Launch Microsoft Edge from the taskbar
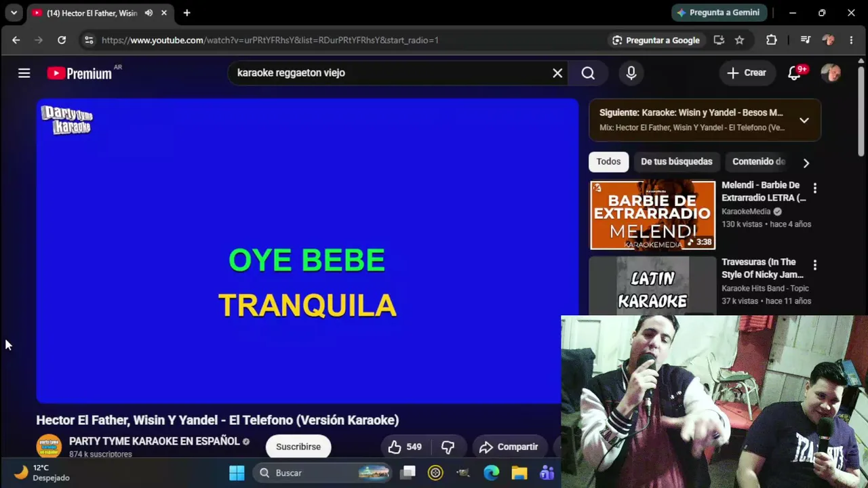Viewport: 868px width, 488px height. click(x=492, y=473)
